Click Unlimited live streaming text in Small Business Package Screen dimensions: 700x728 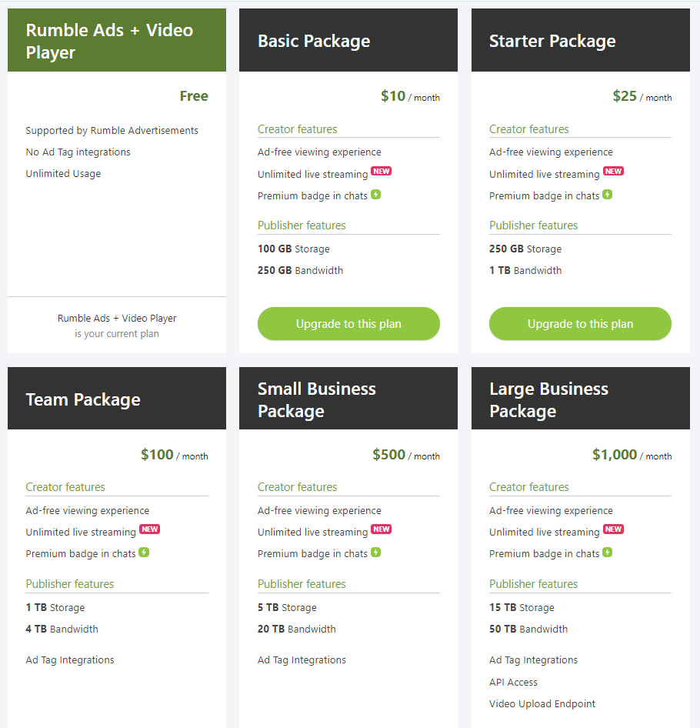[313, 532]
